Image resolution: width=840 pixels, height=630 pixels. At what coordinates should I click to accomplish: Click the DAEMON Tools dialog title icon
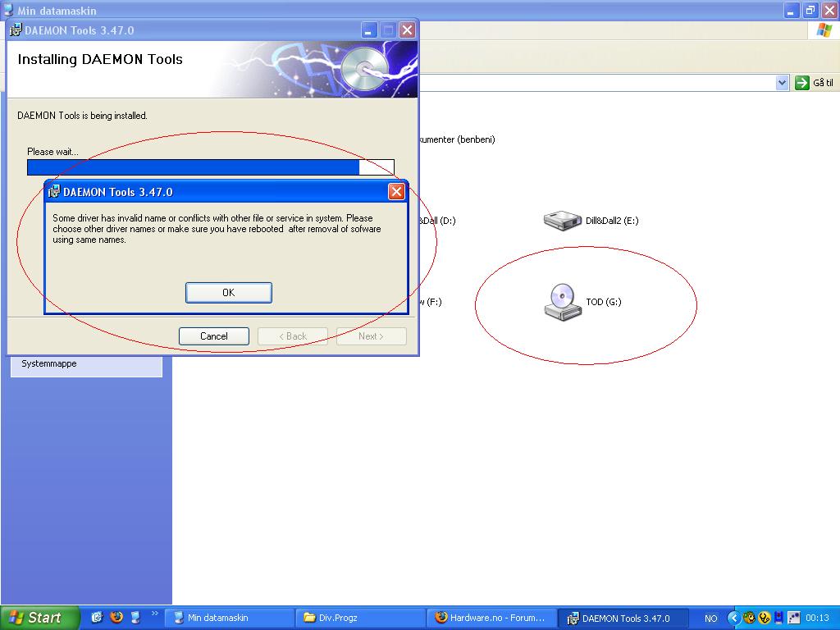tap(53, 192)
